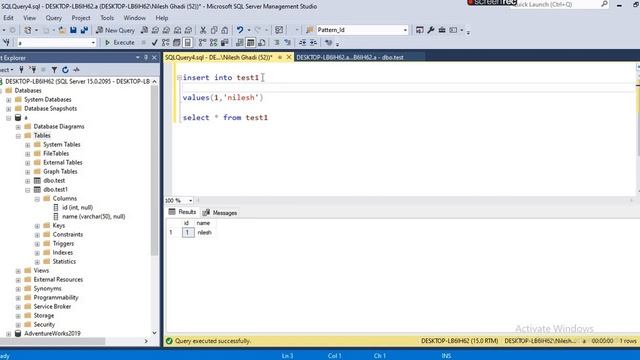
Task: Click Object Explorer activity monitor icon
Action: [76, 70]
